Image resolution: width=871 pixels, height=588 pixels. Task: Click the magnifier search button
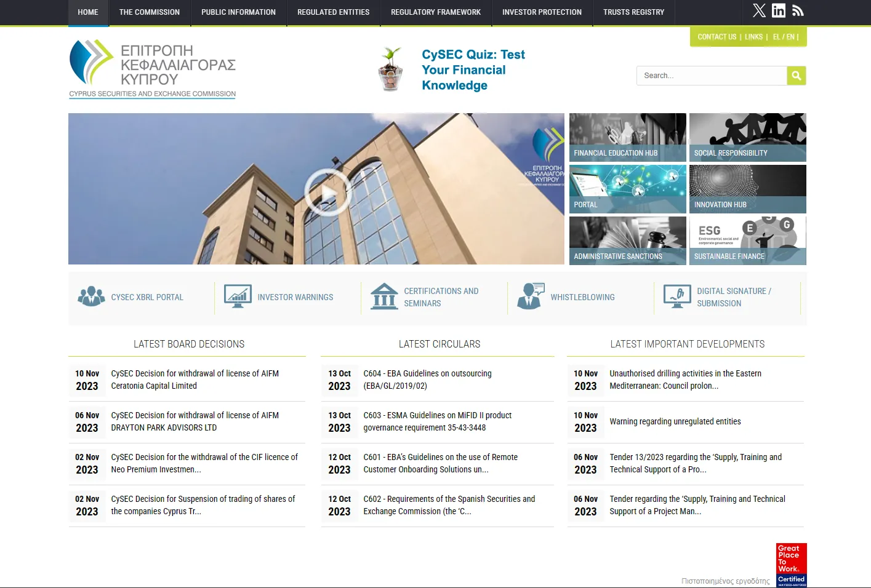pyautogui.click(x=797, y=76)
